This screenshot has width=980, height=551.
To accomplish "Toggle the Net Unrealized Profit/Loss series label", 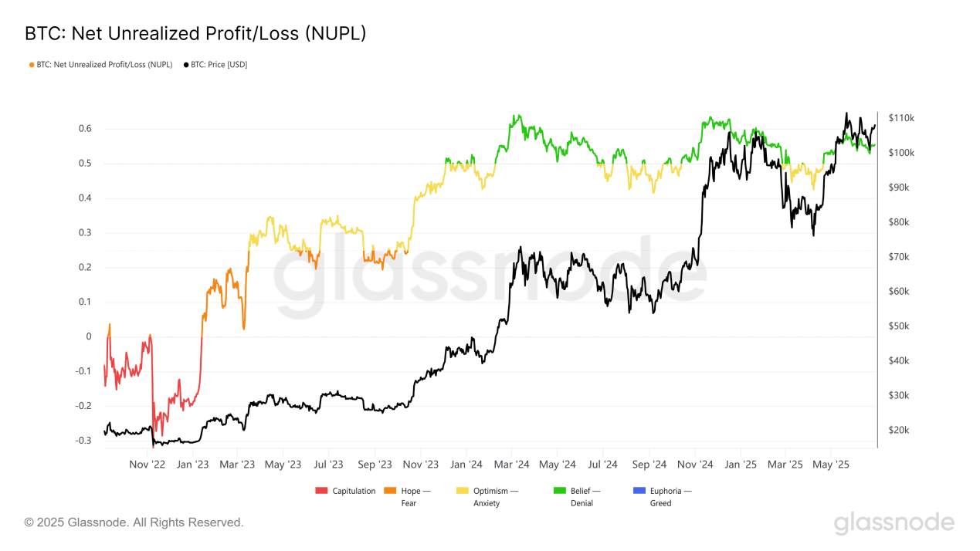I will (x=104, y=65).
